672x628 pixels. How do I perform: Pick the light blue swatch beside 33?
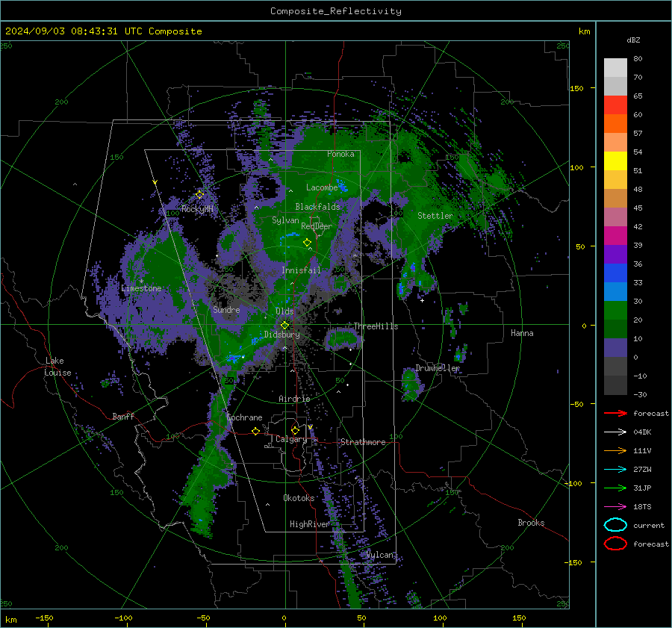[x=615, y=291]
